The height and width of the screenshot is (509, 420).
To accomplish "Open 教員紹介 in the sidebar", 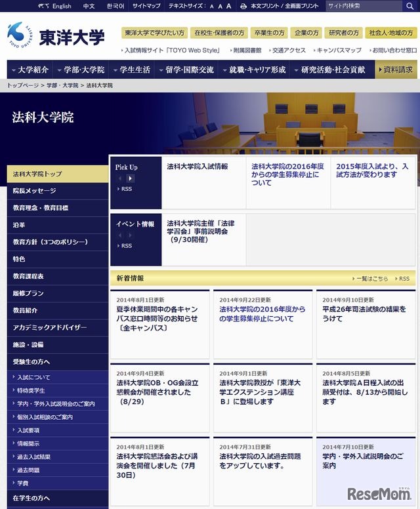I will [58, 310].
